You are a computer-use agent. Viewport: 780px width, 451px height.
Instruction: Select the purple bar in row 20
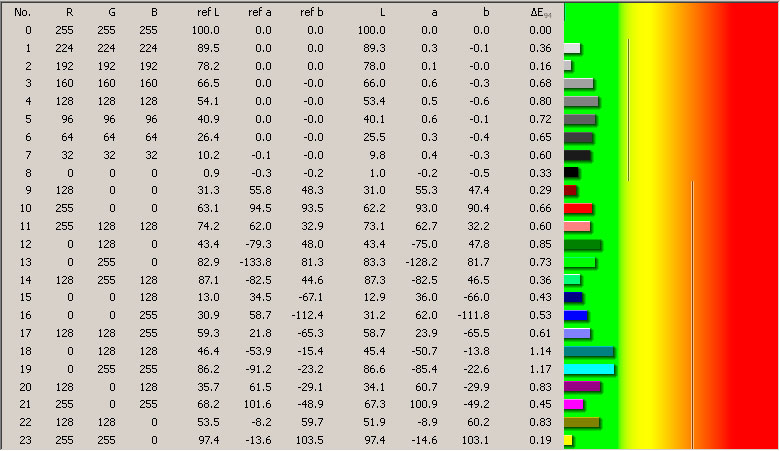[582, 386]
